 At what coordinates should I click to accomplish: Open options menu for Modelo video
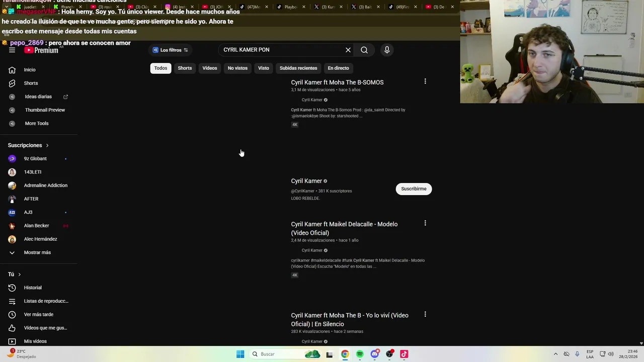point(425,223)
